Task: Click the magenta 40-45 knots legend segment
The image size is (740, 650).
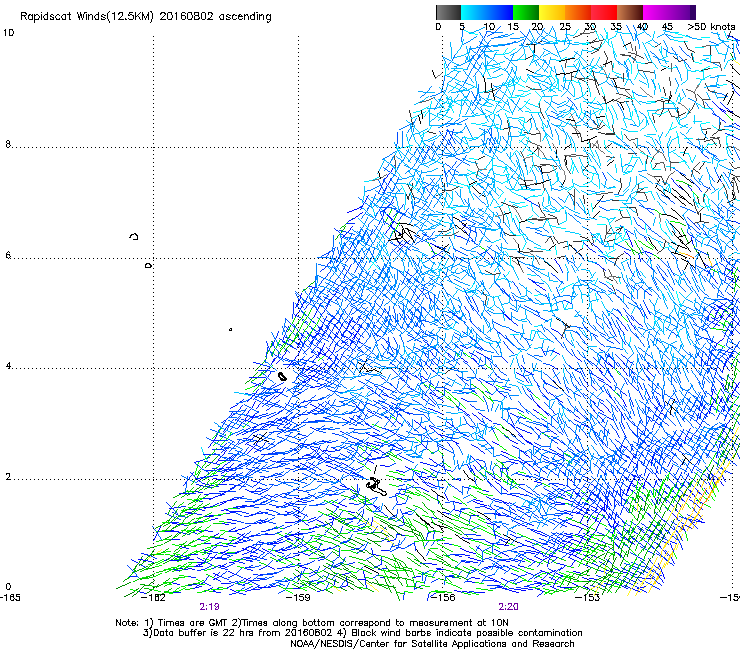Action: pyautogui.click(x=656, y=12)
